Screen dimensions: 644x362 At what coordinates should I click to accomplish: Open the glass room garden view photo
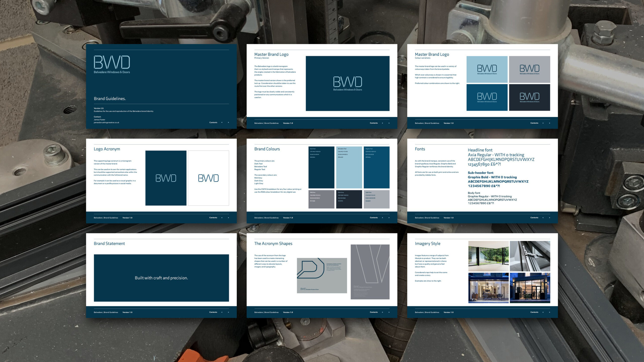(488, 256)
